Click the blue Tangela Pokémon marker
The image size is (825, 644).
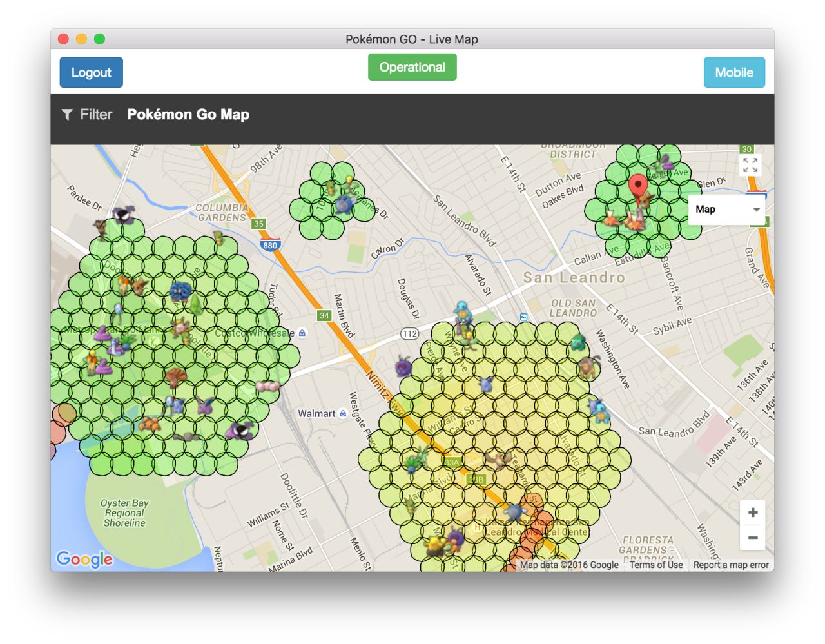(x=180, y=291)
